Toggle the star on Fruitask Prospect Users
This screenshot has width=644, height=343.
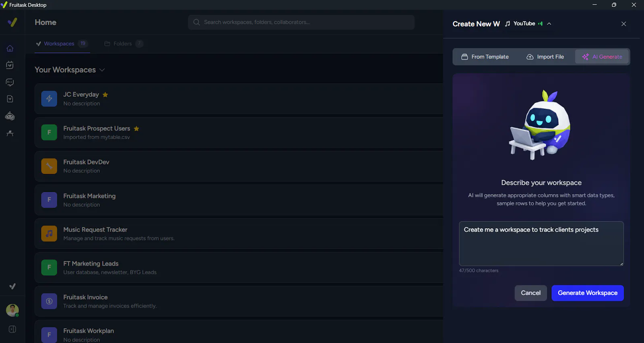tap(136, 129)
